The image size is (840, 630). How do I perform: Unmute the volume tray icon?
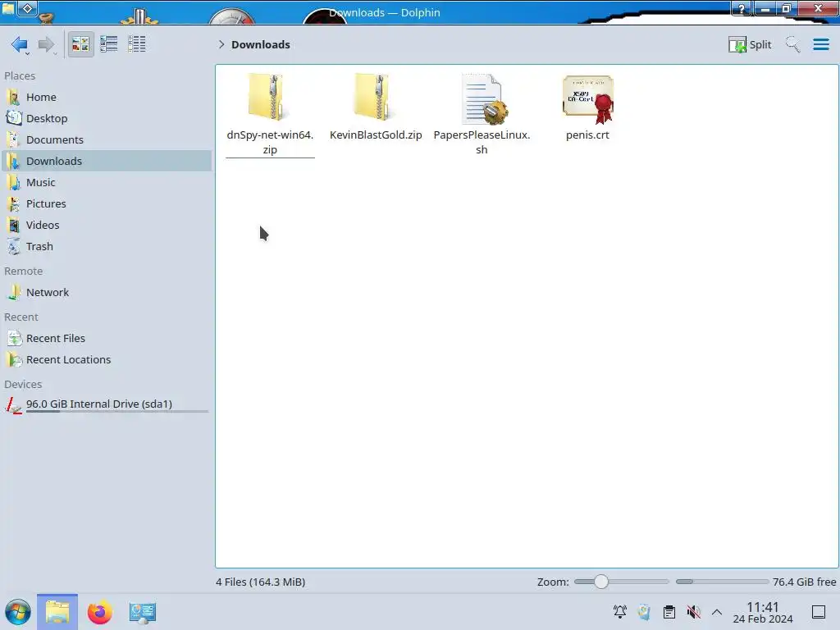coord(694,612)
